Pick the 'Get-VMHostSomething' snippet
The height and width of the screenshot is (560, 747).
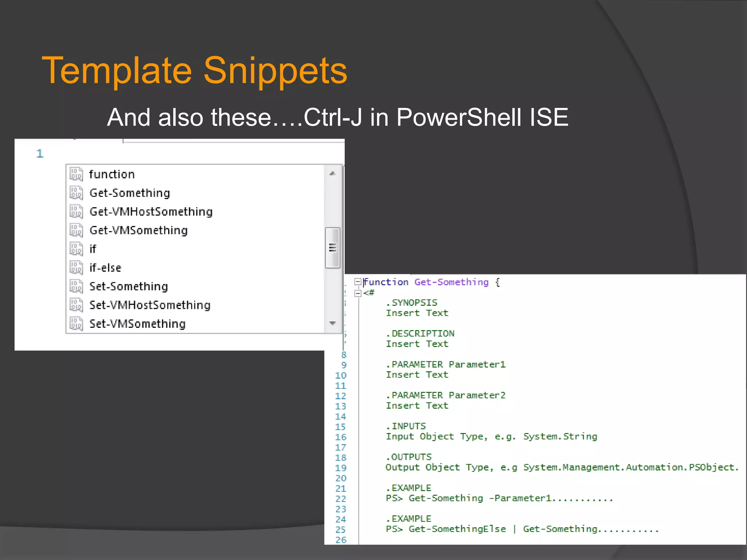[195, 211]
